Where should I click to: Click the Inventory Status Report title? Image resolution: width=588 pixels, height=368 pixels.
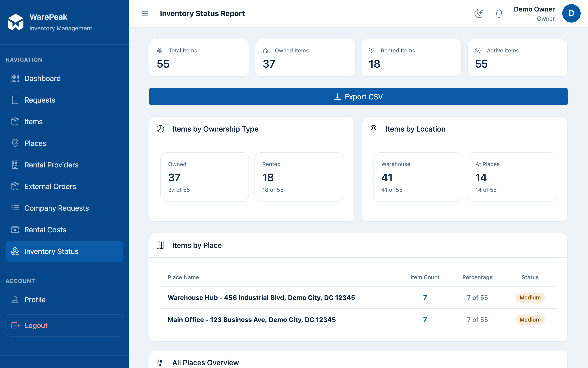click(202, 14)
